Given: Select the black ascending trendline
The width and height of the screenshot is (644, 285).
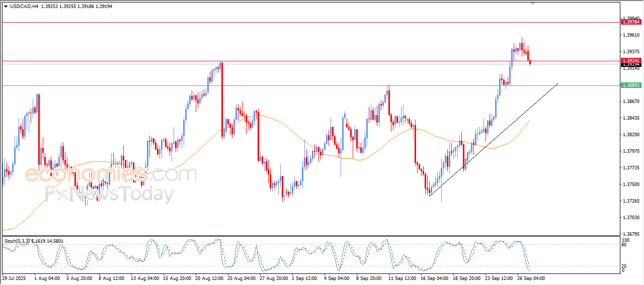Looking at the screenshot, I should point(493,140).
